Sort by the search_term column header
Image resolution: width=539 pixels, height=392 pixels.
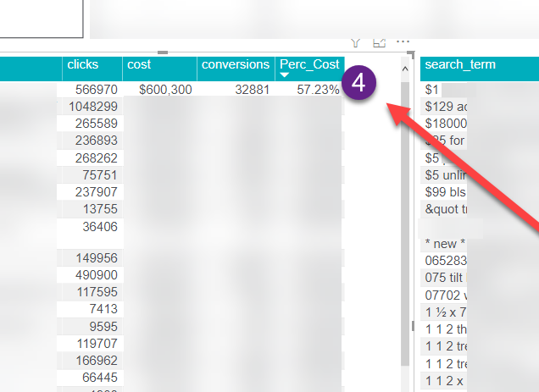coord(460,64)
